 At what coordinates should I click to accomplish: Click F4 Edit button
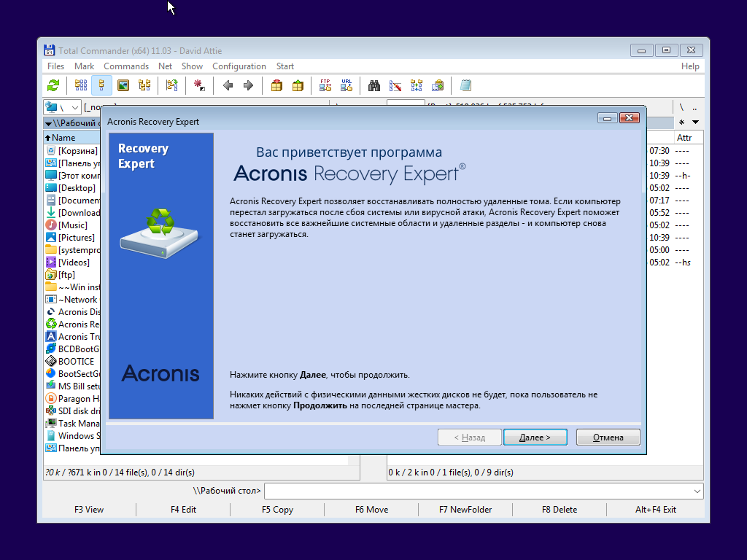click(x=183, y=510)
